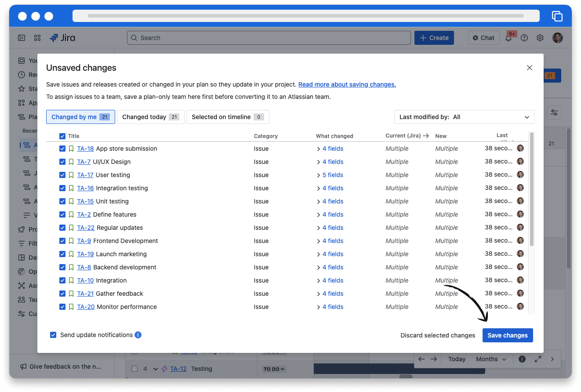Click the Starred sidebar icon
The width and height of the screenshot is (581, 392).
point(21,89)
